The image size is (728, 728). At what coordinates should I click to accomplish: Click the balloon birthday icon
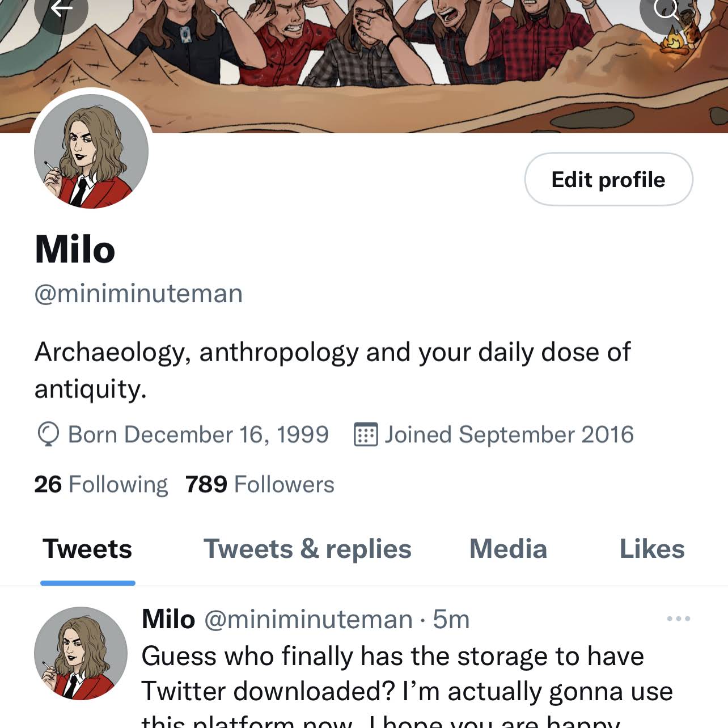[x=48, y=435]
